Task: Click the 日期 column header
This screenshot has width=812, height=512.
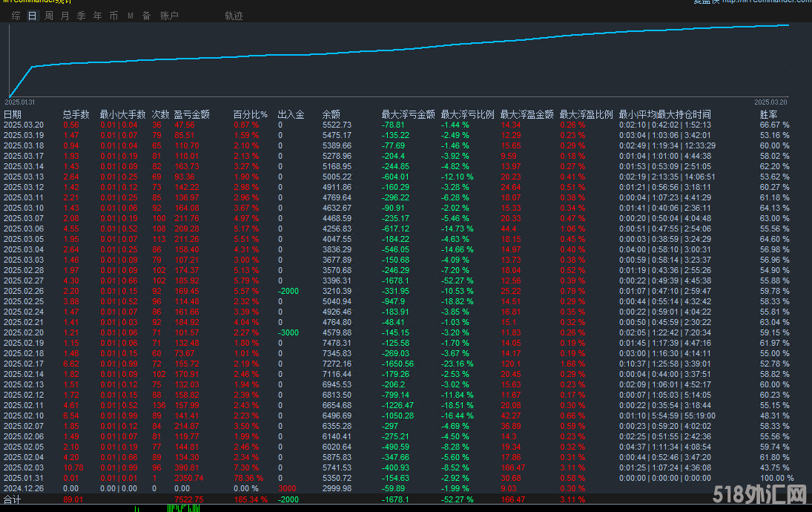Action: [13, 114]
